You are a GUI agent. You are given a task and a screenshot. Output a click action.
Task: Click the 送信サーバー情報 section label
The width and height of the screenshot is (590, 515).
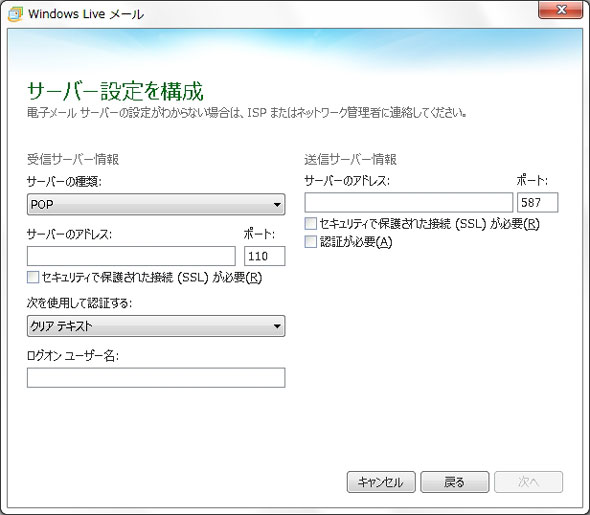[350, 160]
